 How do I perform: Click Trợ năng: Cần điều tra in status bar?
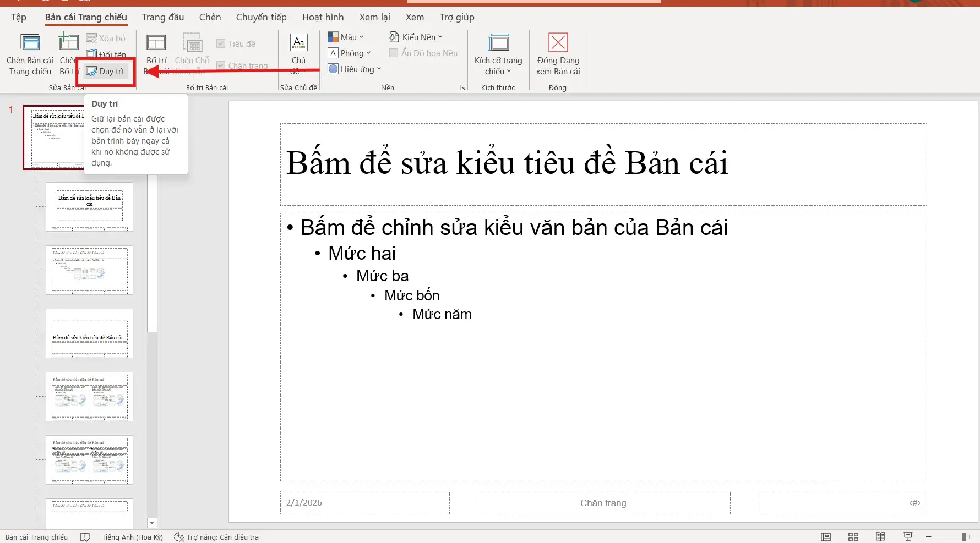point(217,536)
